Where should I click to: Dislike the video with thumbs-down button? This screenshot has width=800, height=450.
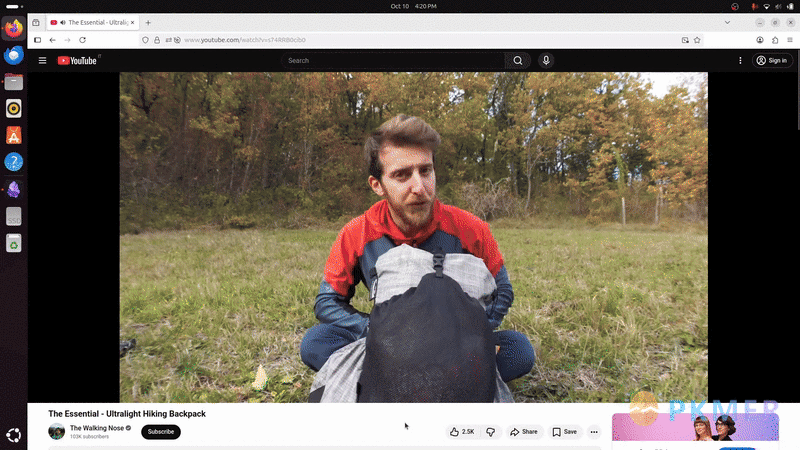(x=490, y=432)
